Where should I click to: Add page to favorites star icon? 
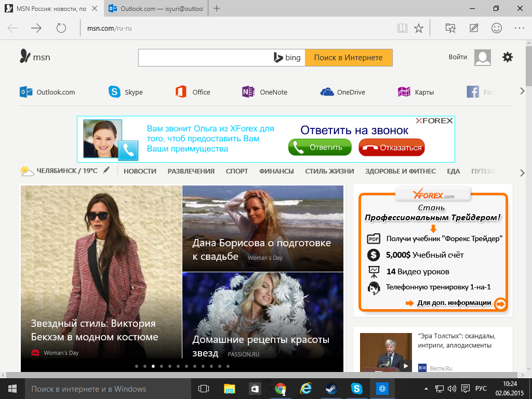pyautogui.click(x=419, y=28)
